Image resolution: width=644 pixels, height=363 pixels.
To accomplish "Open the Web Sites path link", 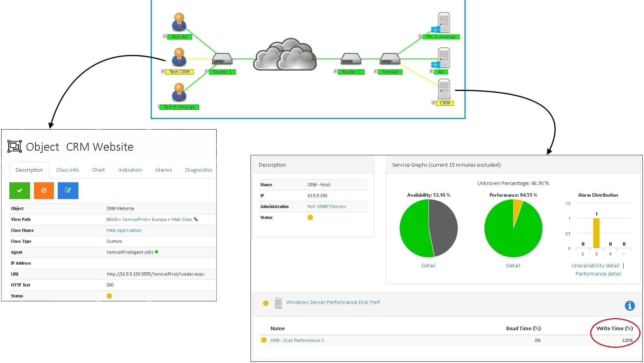I will point(182,219).
